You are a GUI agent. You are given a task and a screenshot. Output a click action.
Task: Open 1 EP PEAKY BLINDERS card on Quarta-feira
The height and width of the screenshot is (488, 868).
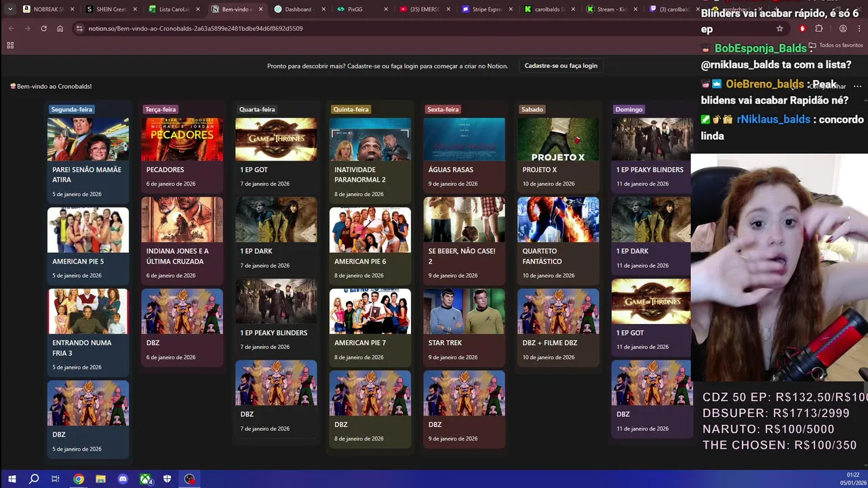point(276,317)
